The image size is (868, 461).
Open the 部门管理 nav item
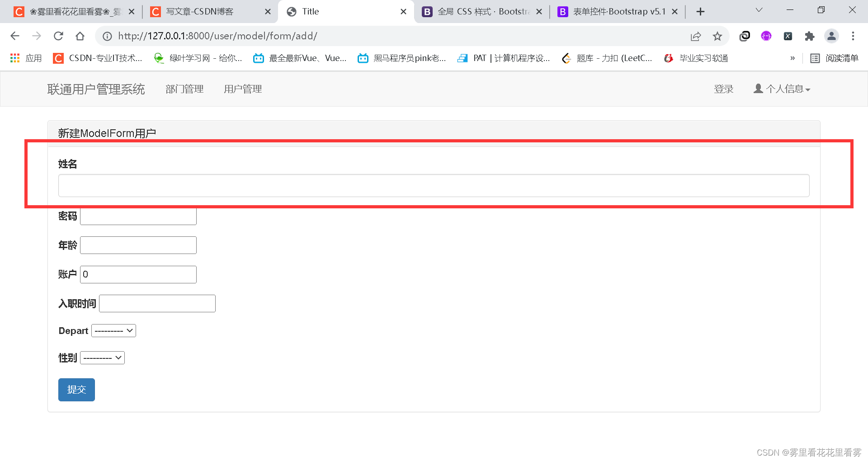184,89
